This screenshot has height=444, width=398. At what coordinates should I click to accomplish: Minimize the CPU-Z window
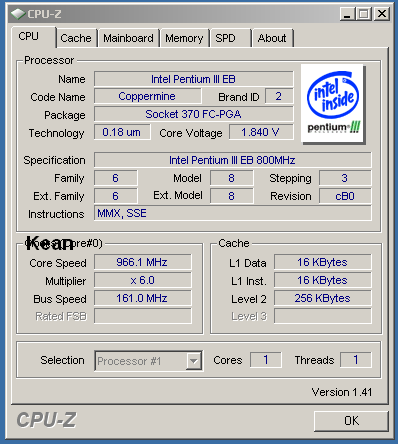pos(347,14)
